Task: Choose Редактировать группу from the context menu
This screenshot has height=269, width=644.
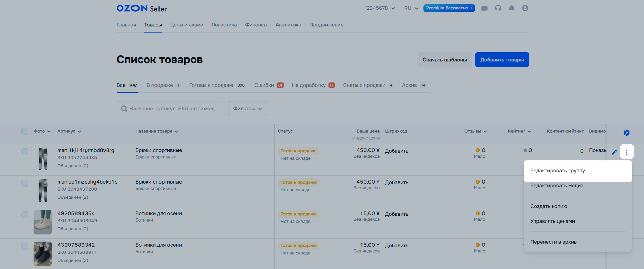Action: (557, 171)
